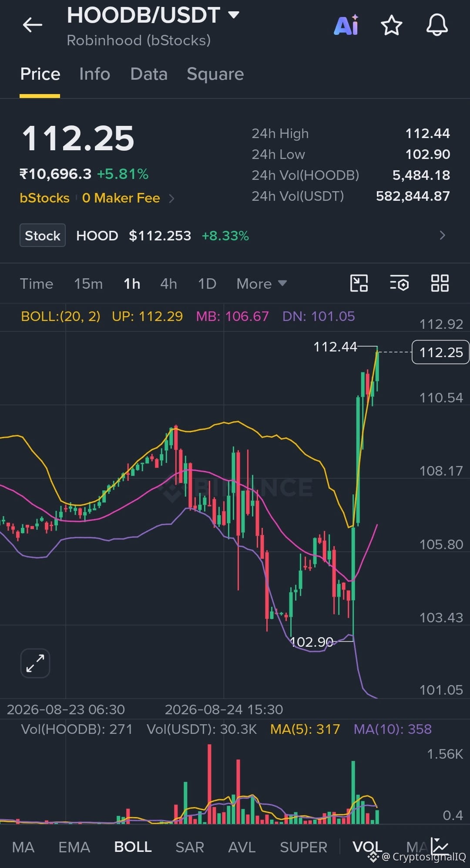Enable the EMA indicator
This screenshot has width=470, height=868.
click(x=74, y=847)
